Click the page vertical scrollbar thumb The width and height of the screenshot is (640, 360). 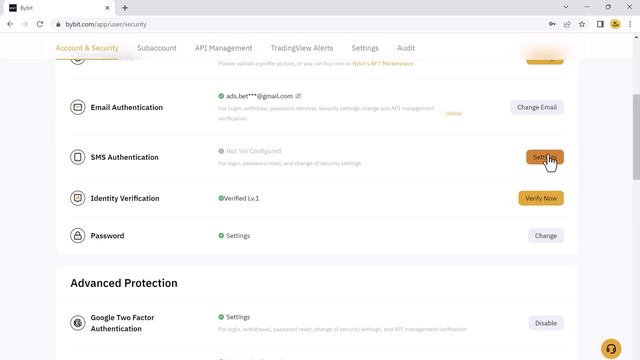click(636, 137)
